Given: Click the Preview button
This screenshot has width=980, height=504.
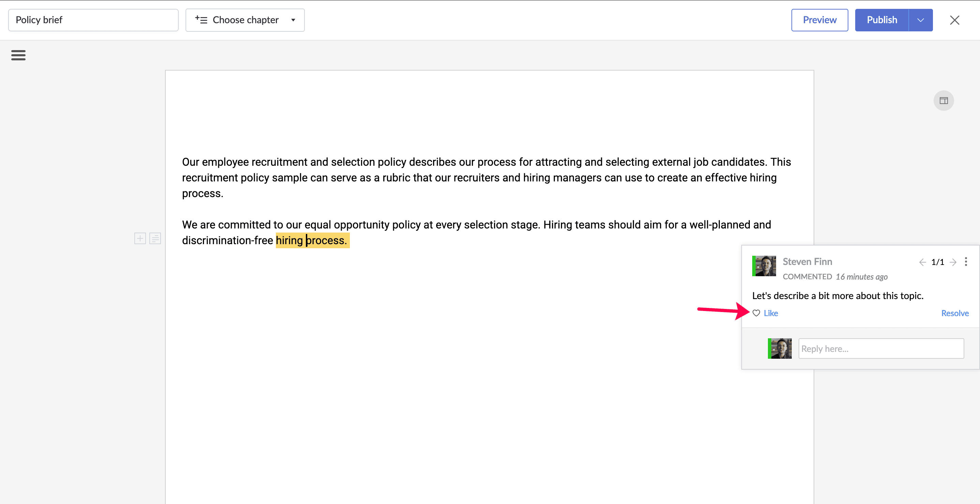Looking at the screenshot, I should point(819,20).
